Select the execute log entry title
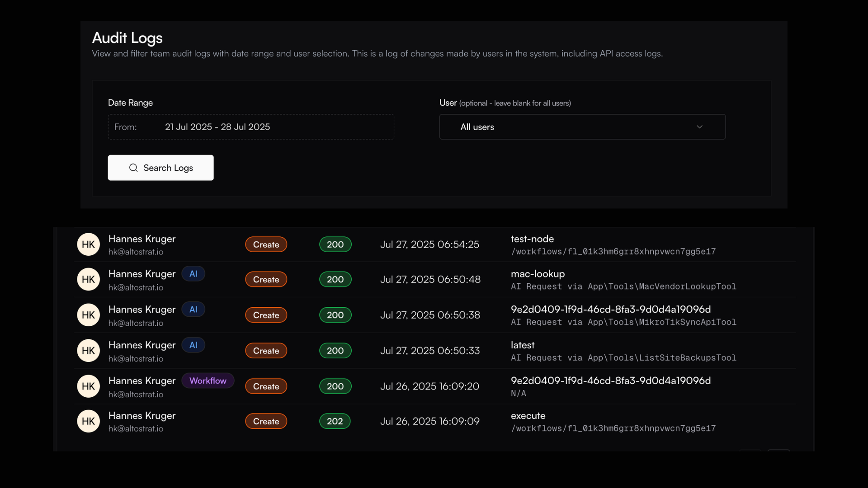The height and width of the screenshot is (488, 868). pos(528,416)
